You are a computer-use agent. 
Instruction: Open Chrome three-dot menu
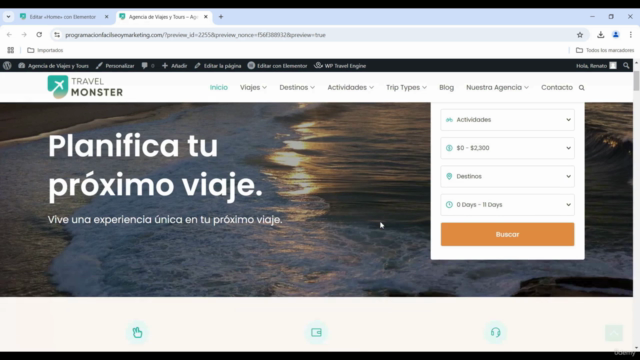631,35
